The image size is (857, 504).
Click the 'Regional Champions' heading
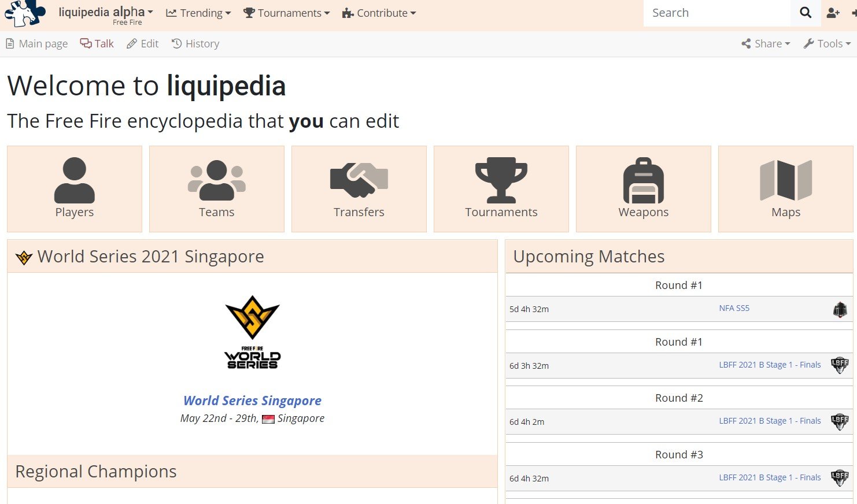96,472
